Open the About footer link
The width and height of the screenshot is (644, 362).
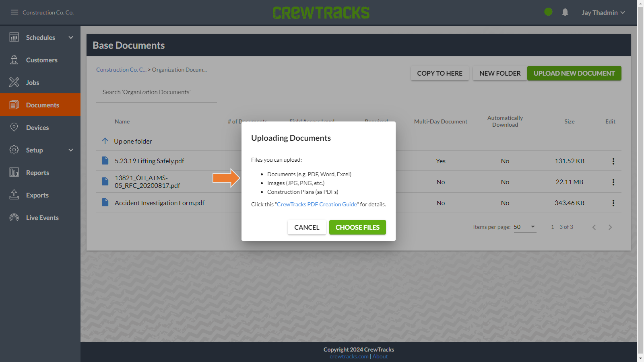(x=380, y=357)
